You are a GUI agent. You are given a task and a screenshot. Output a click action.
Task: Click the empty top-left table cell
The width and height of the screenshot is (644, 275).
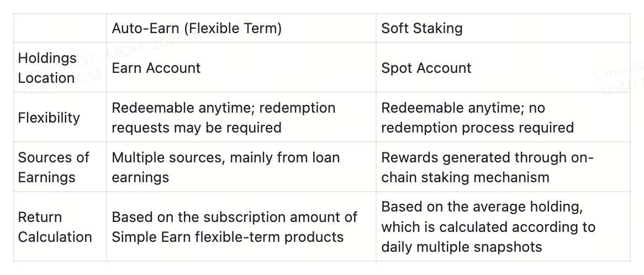click(60, 29)
